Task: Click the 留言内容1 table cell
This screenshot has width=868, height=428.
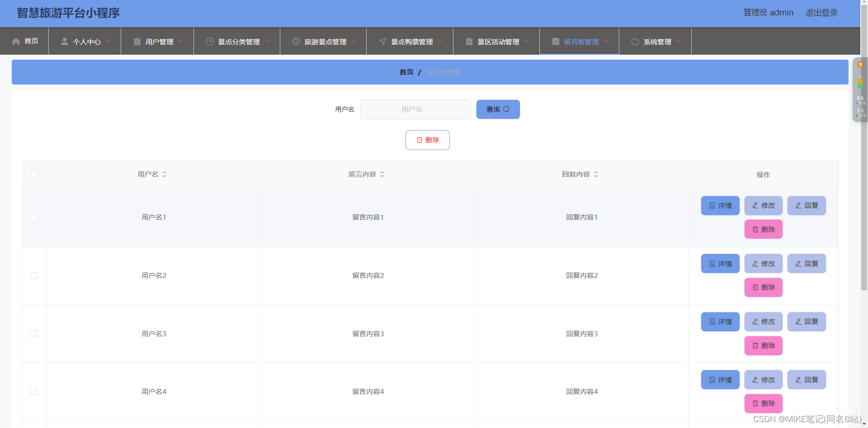Action: click(368, 217)
